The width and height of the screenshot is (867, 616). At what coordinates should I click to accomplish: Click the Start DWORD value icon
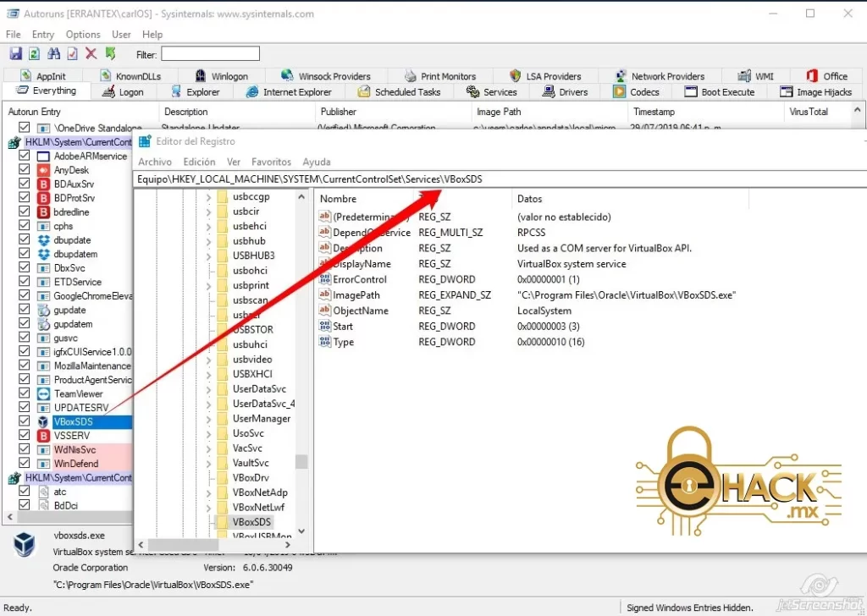pos(325,326)
